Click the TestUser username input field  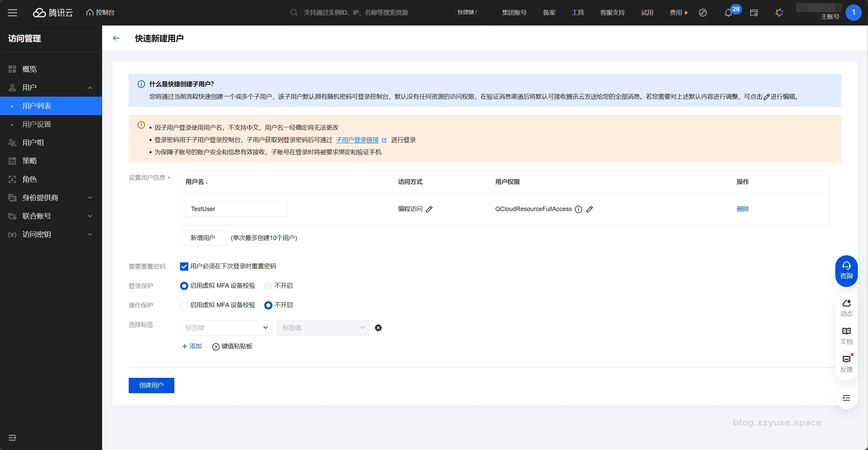236,209
